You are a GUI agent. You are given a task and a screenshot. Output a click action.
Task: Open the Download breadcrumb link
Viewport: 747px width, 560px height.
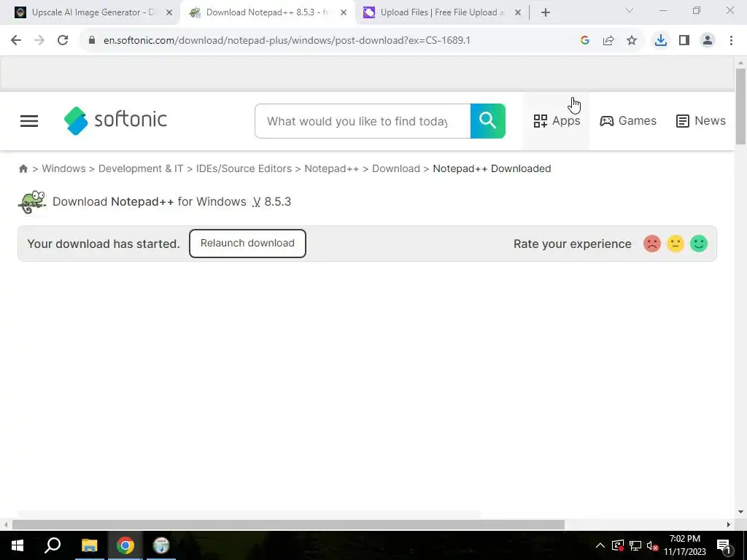tap(396, 168)
